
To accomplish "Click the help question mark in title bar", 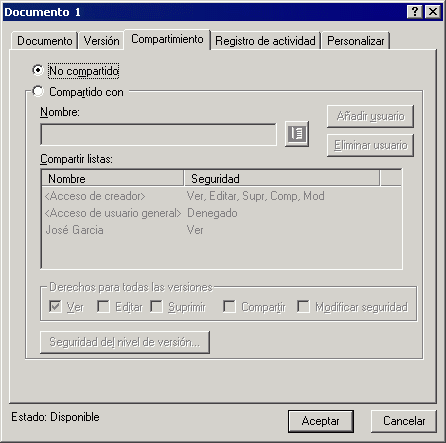I will (415, 12).
